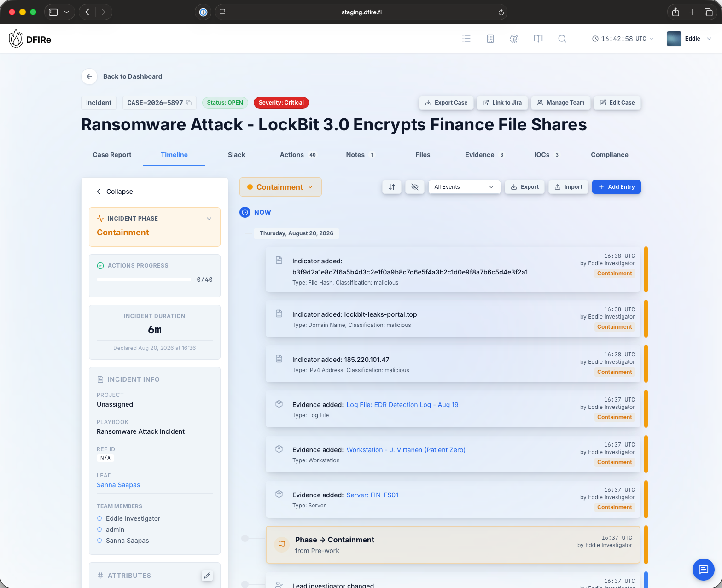Screen dimensions: 722x588
Task: Click Back to Dashboard link
Action: 133,76
